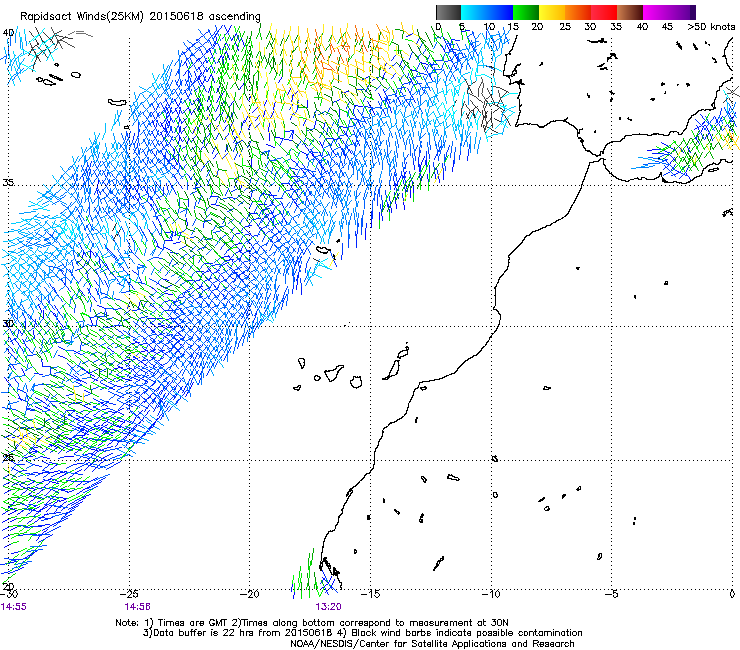Pick the brown 35-40 knots legend segment

630,12
